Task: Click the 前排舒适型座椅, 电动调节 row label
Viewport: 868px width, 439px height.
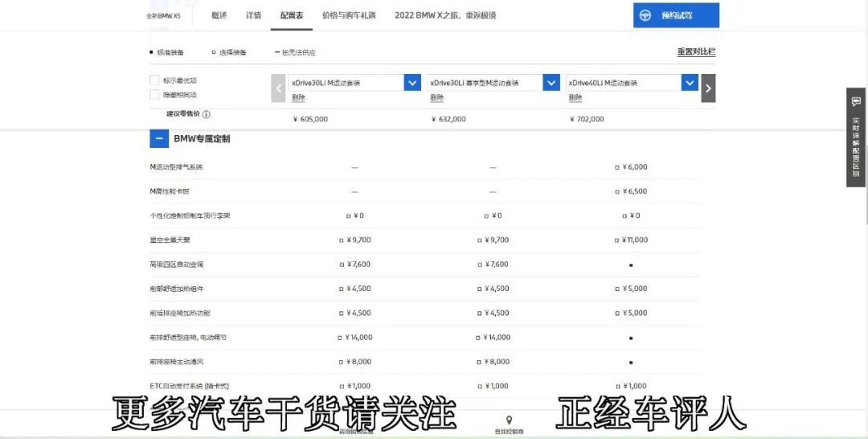Action: (x=187, y=337)
